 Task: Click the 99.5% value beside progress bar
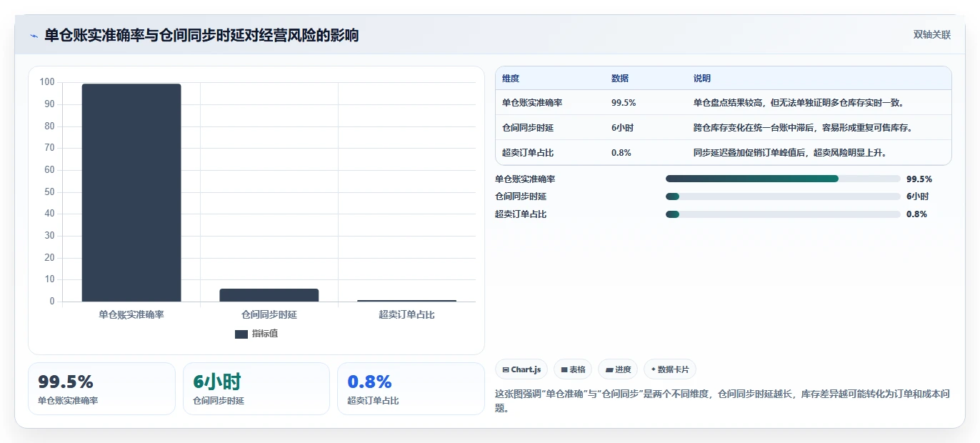tap(919, 179)
